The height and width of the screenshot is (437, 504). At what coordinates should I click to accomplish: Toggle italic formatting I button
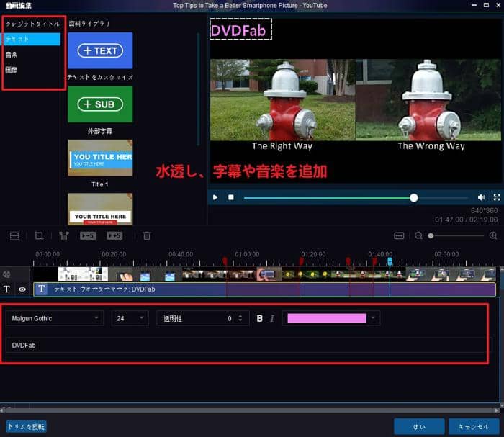tap(272, 318)
